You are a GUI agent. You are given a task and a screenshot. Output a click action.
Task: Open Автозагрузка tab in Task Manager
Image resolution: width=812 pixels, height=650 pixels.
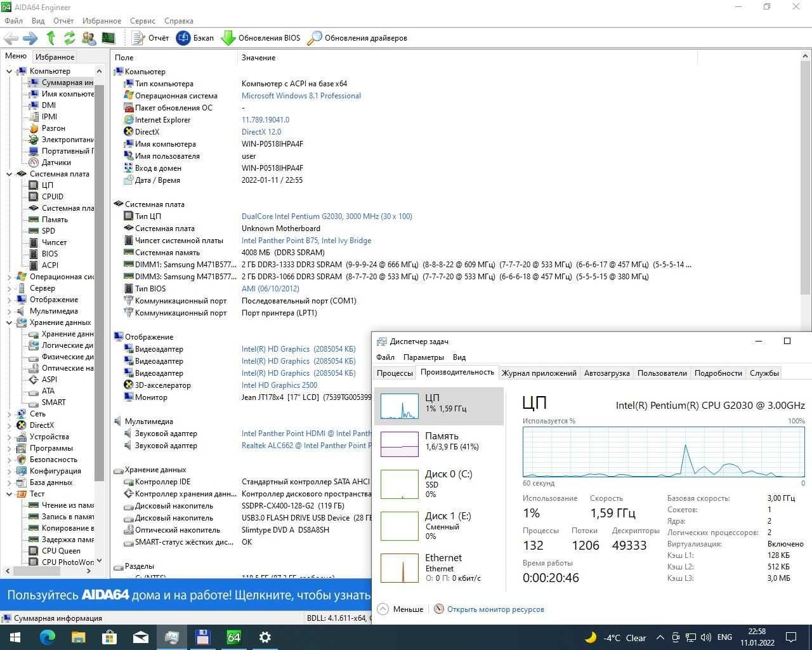coord(606,373)
